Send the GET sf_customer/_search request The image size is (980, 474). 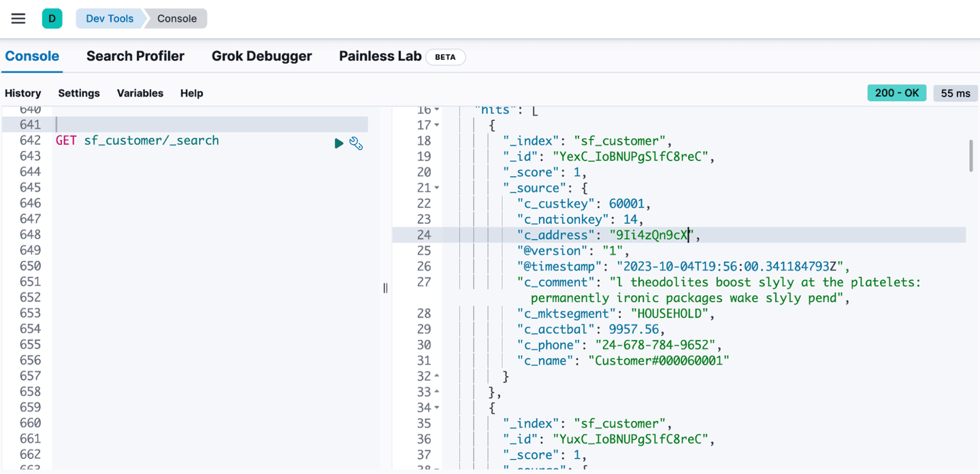pyautogui.click(x=338, y=143)
